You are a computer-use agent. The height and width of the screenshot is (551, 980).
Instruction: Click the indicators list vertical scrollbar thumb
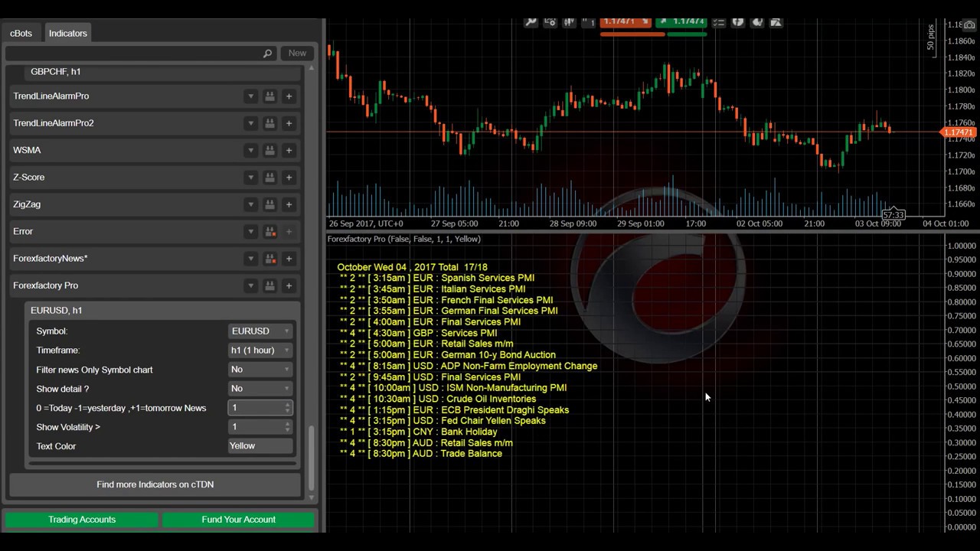[x=311, y=457]
